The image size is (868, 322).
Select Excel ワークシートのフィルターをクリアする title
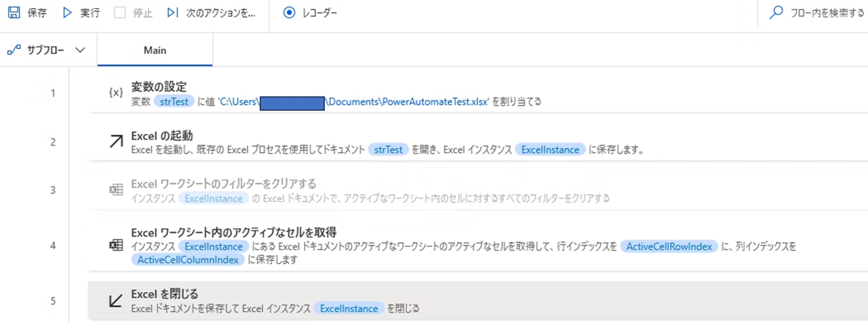click(224, 184)
